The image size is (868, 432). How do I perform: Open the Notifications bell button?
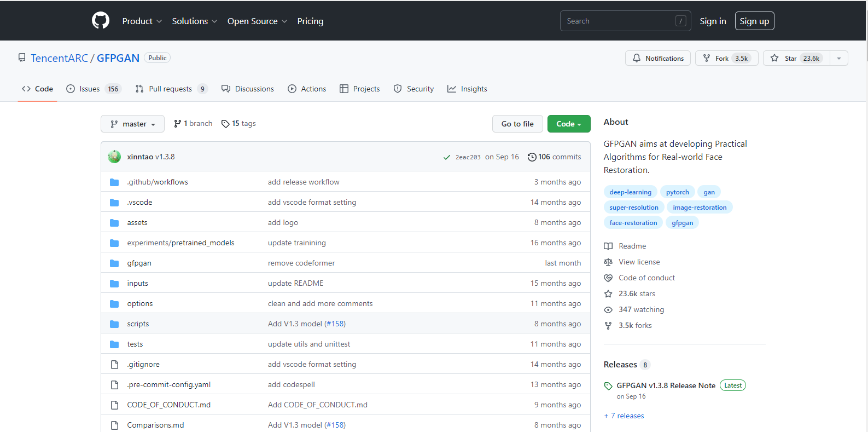[658, 58]
